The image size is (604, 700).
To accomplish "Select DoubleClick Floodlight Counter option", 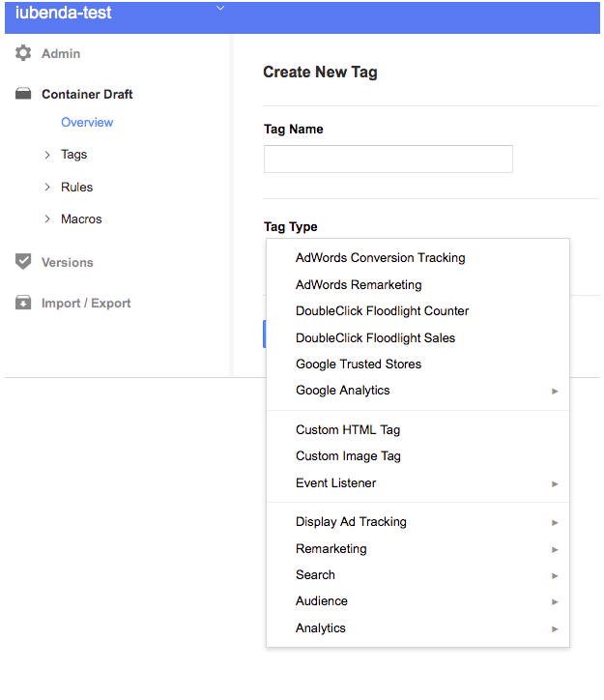I will [382, 311].
